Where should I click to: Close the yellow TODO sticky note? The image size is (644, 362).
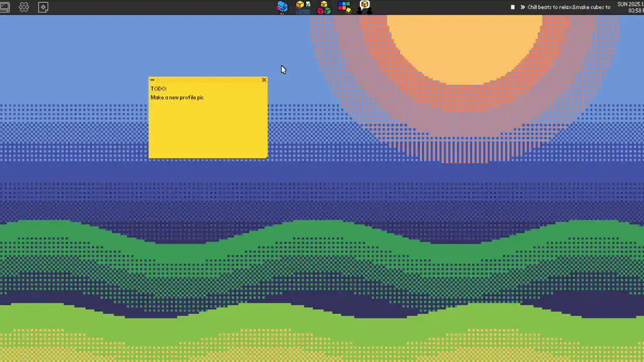(264, 80)
